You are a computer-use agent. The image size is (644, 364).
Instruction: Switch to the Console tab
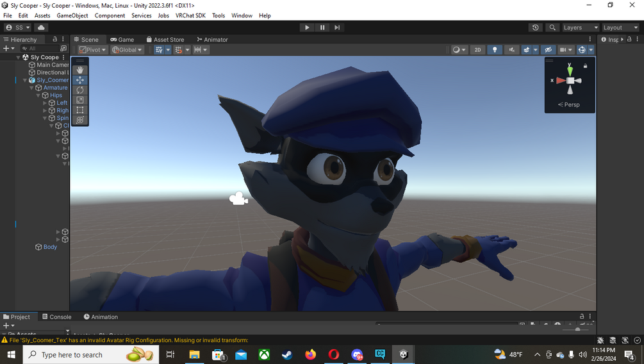56,317
